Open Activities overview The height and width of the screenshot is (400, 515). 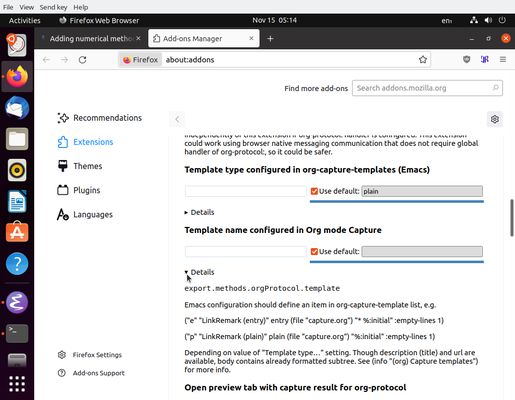pyautogui.click(x=25, y=20)
